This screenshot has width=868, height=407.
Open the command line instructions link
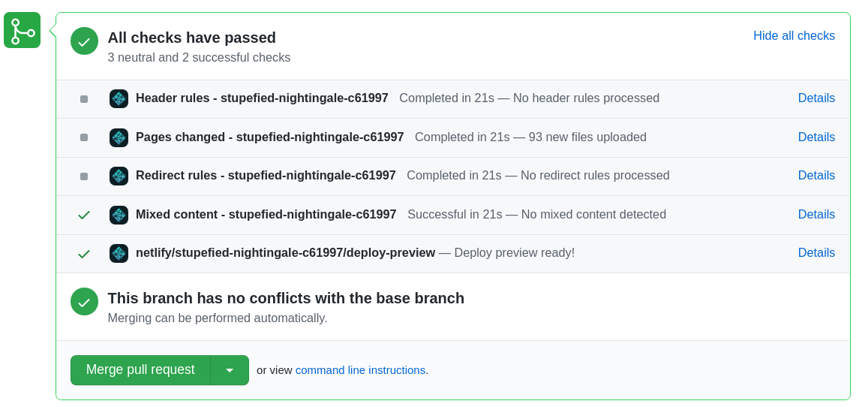pos(360,370)
